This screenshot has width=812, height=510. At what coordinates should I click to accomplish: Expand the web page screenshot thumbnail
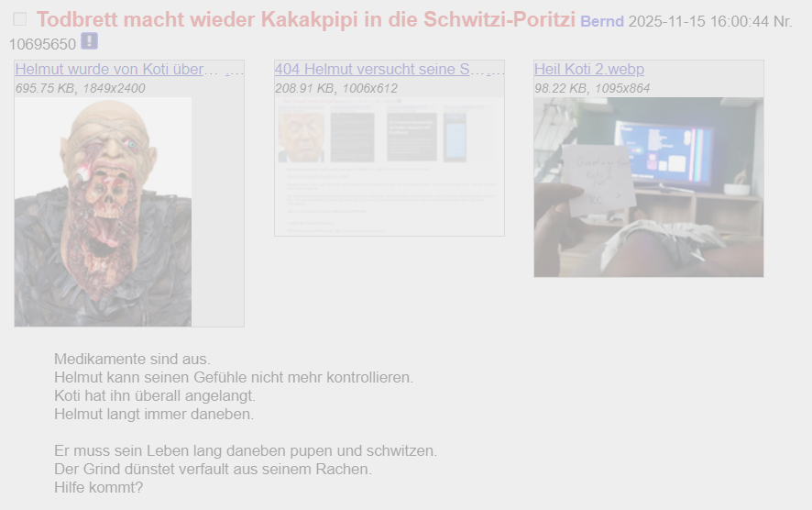pos(390,166)
